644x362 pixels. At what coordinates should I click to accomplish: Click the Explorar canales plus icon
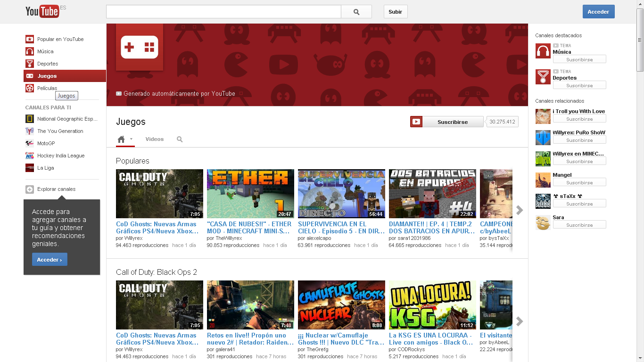(29, 189)
